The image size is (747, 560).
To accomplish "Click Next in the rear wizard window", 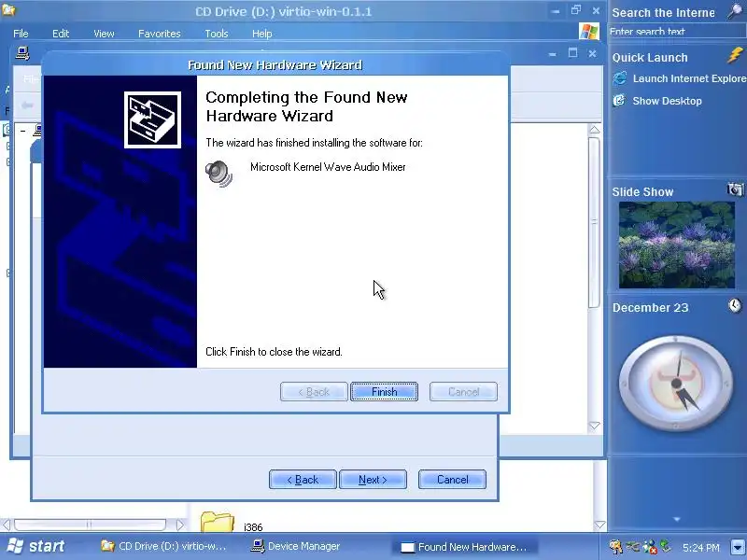I will click(x=373, y=479).
